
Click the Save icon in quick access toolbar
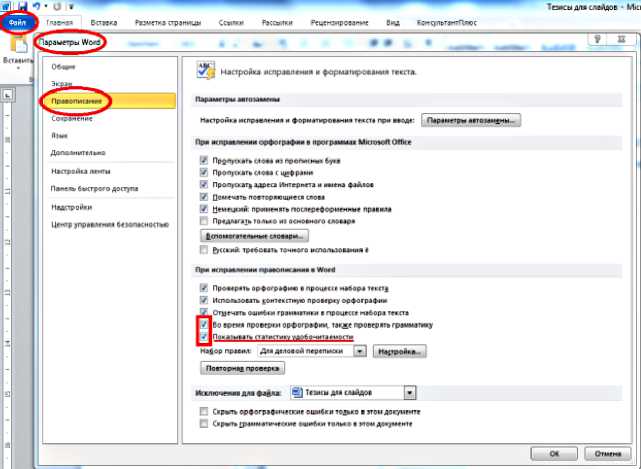coord(22,6)
